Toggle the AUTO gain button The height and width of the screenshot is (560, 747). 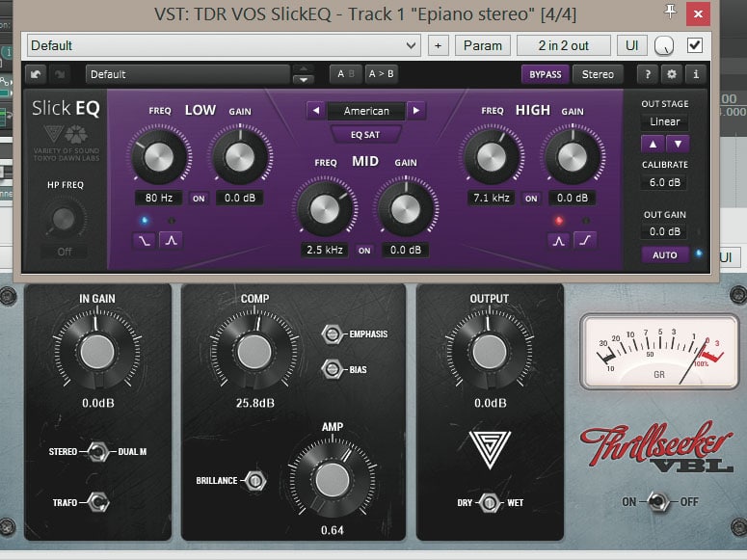pyautogui.click(x=664, y=255)
